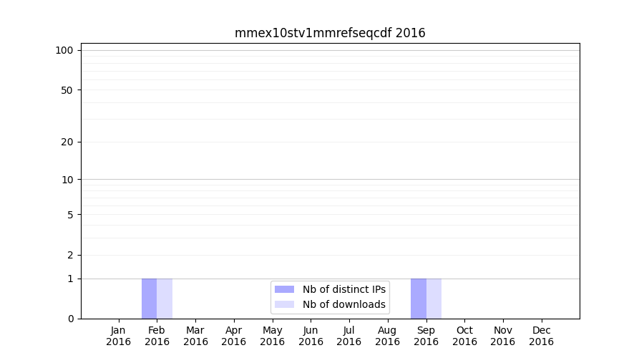Select the May 2016 x-axis label
The image size is (644, 358).
(273, 336)
